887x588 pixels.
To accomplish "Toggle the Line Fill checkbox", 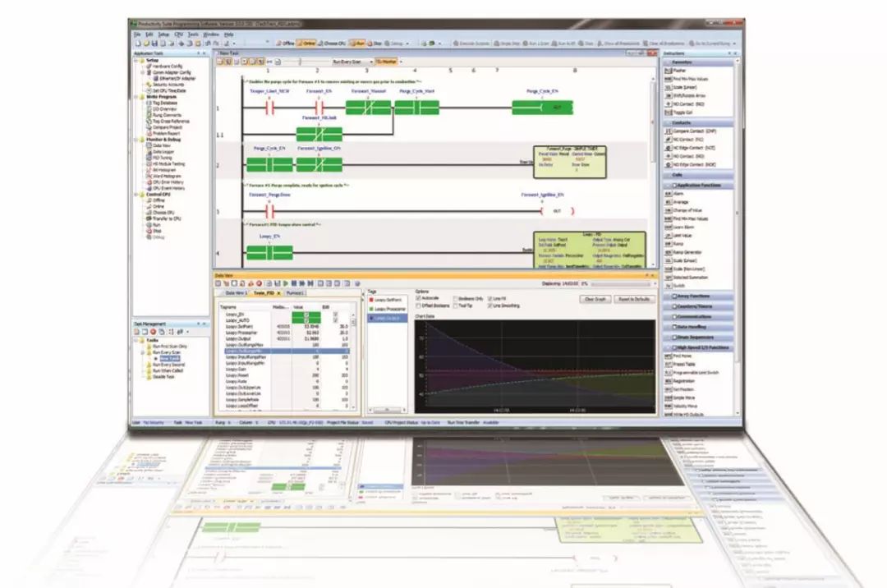I will [489, 299].
